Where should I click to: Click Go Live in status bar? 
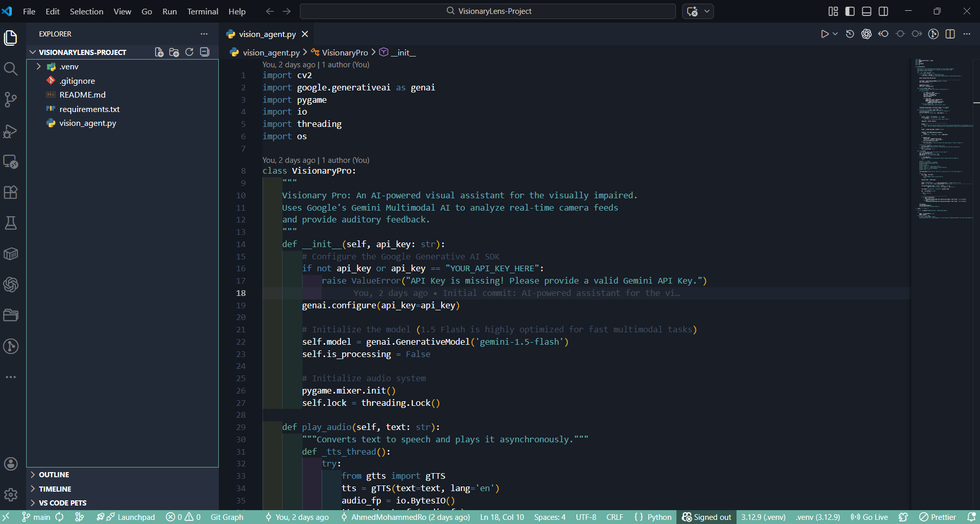tap(869, 517)
